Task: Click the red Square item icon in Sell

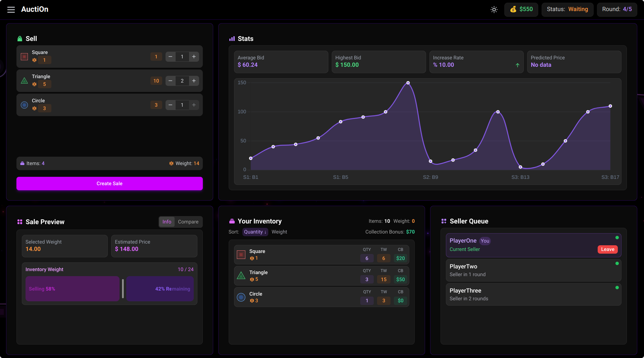Action: [25, 57]
